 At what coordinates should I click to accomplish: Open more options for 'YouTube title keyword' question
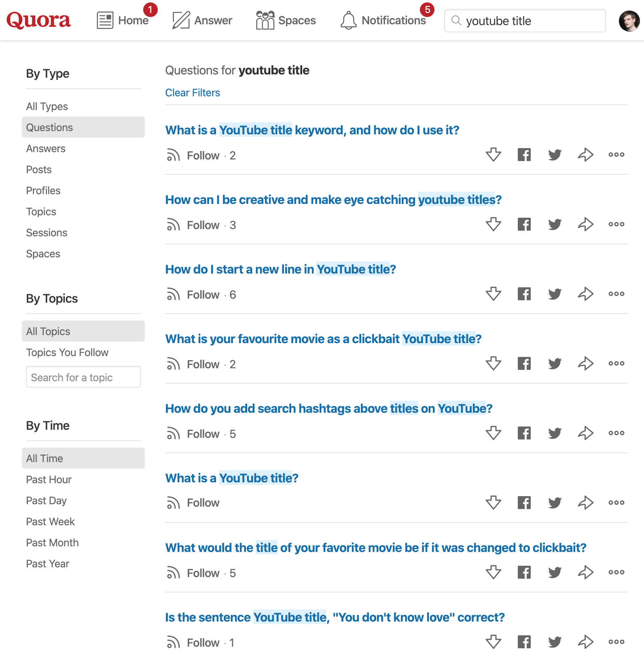pyautogui.click(x=616, y=155)
